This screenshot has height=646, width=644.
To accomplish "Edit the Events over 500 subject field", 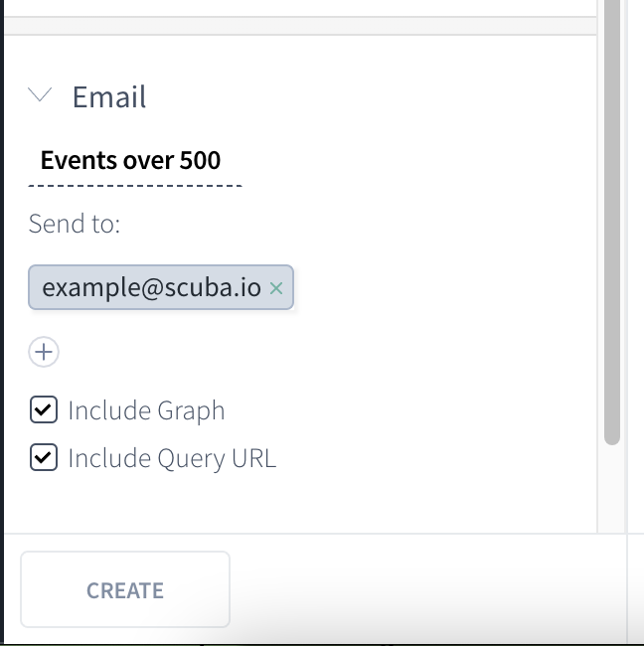I will [135, 161].
